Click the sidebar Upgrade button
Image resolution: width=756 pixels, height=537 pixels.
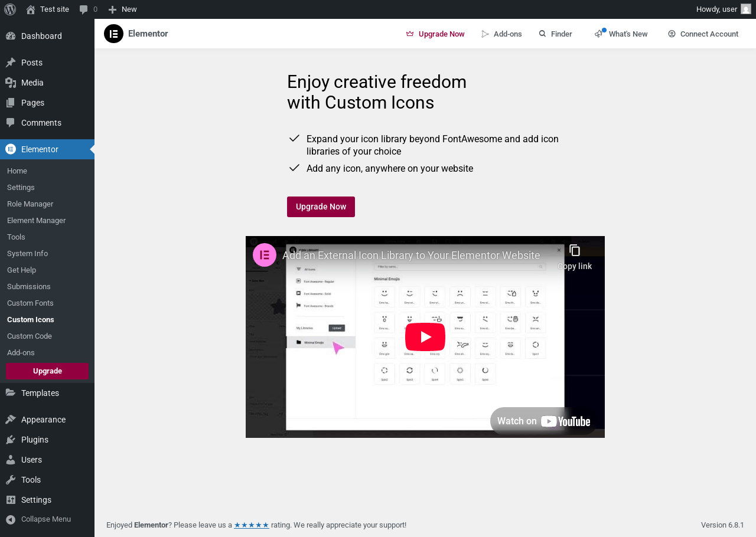[x=47, y=371]
